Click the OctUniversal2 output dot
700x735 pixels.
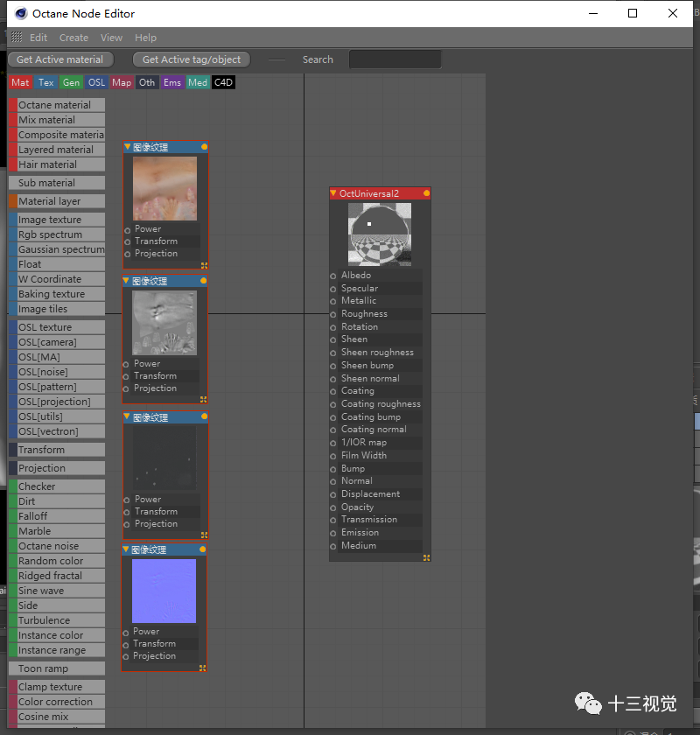426,193
